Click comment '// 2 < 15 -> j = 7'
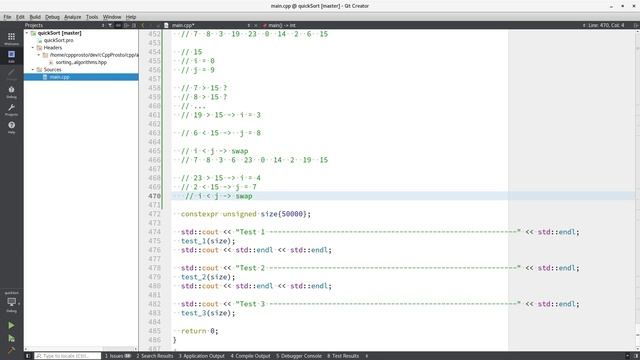Viewport: 640px width, 360px height. point(219,187)
